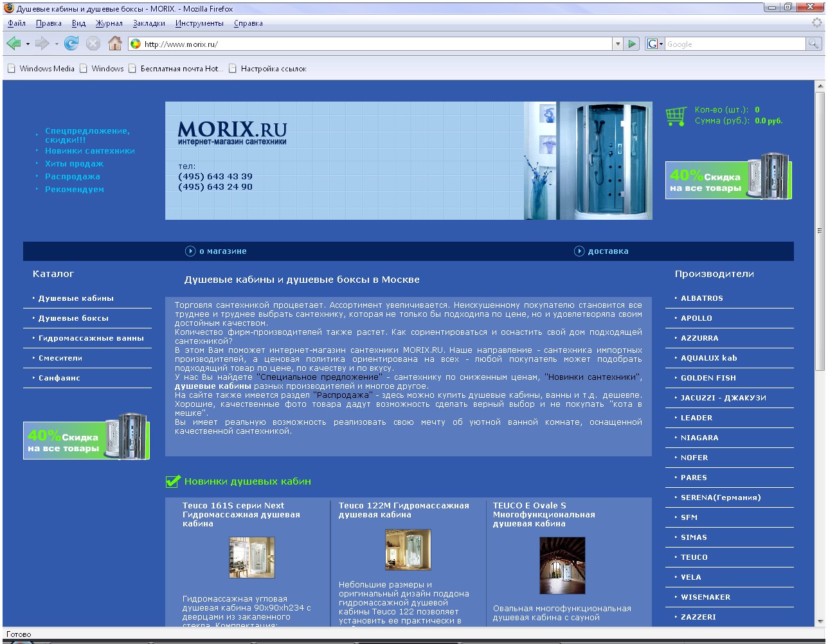Select the TEUCO manufacturer
The height and width of the screenshot is (644, 828).
coord(694,557)
